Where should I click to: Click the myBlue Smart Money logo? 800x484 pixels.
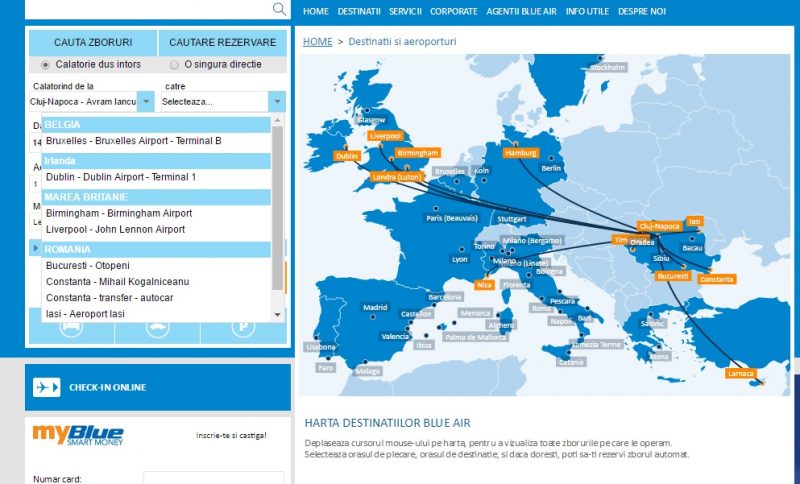pos(78,436)
